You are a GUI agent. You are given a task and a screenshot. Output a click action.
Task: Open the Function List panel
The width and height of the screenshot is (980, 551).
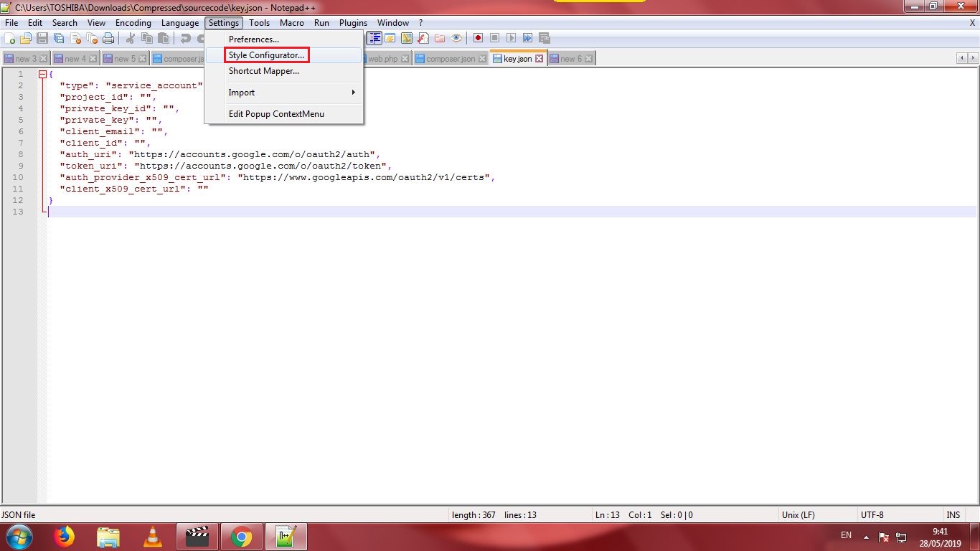[x=423, y=38]
